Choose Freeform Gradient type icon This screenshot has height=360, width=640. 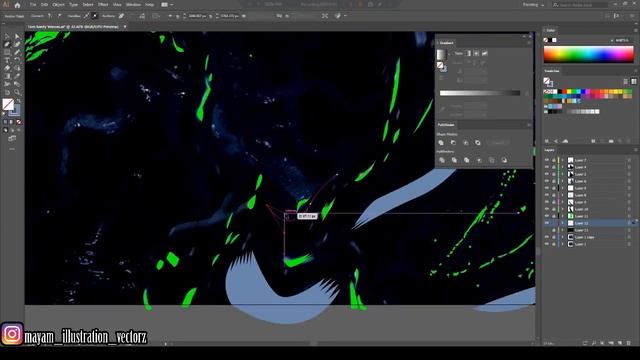pos(484,53)
